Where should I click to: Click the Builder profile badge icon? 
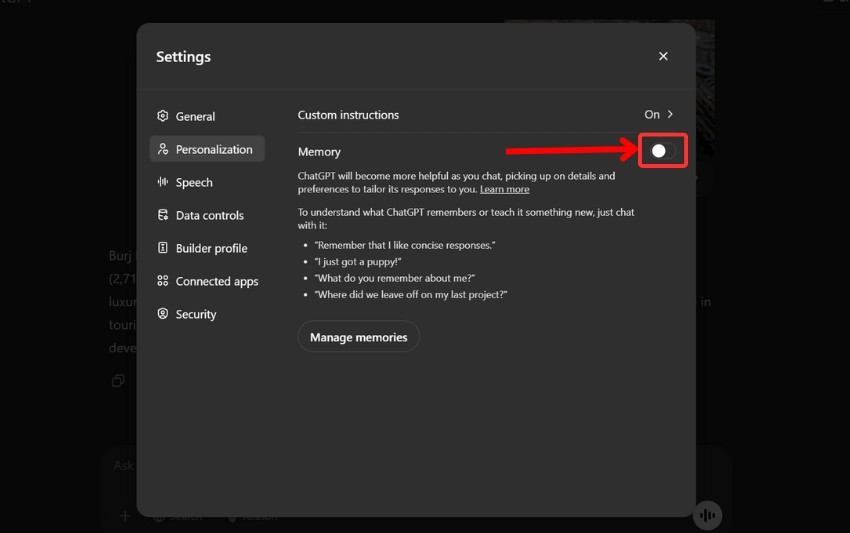pyautogui.click(x=163, y=248)
